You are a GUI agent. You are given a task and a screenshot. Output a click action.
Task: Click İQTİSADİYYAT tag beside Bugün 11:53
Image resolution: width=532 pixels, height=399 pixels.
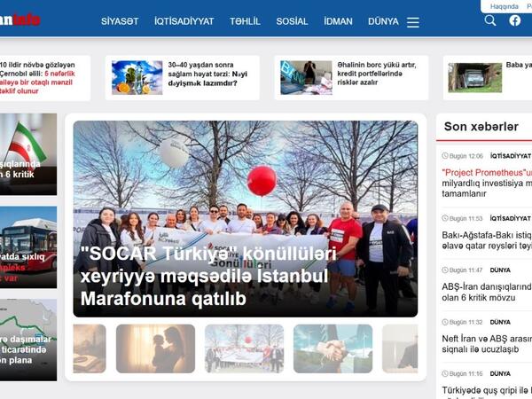coord(511,218)
